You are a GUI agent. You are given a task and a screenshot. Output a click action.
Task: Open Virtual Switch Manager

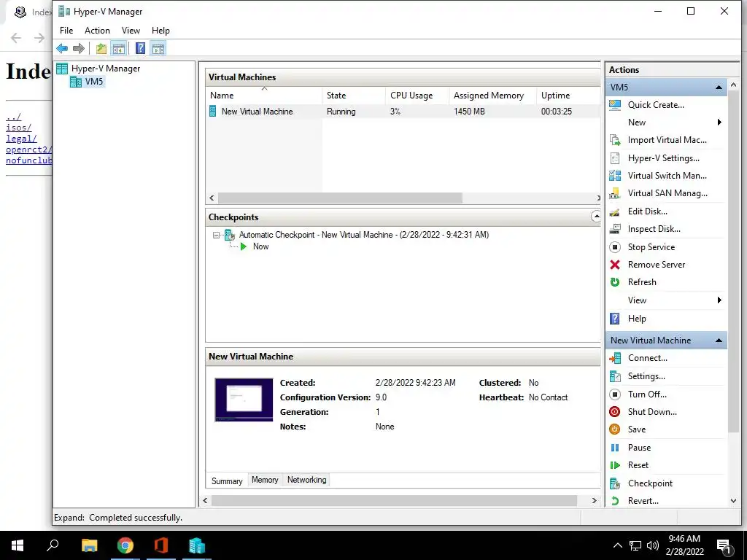pos(667,175)
